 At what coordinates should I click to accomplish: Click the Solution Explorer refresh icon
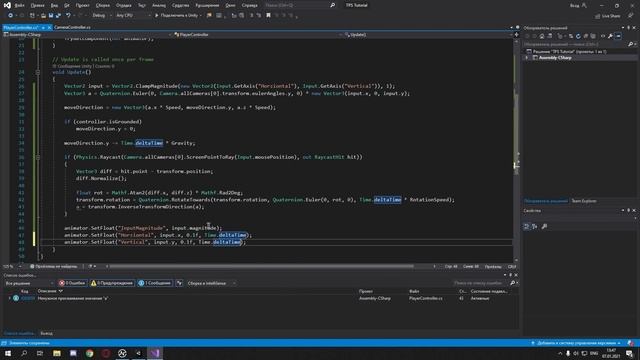pos(578,36)
